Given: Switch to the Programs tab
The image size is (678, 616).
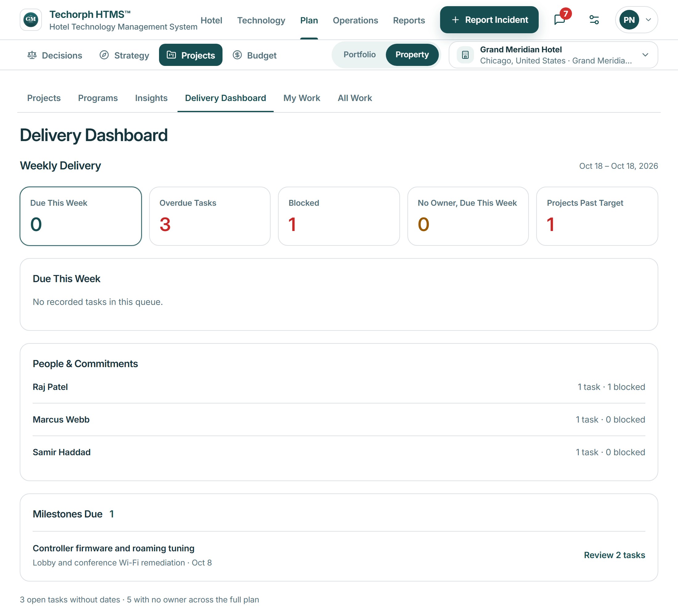Looking at the screenshot, I should pos(97,98).
